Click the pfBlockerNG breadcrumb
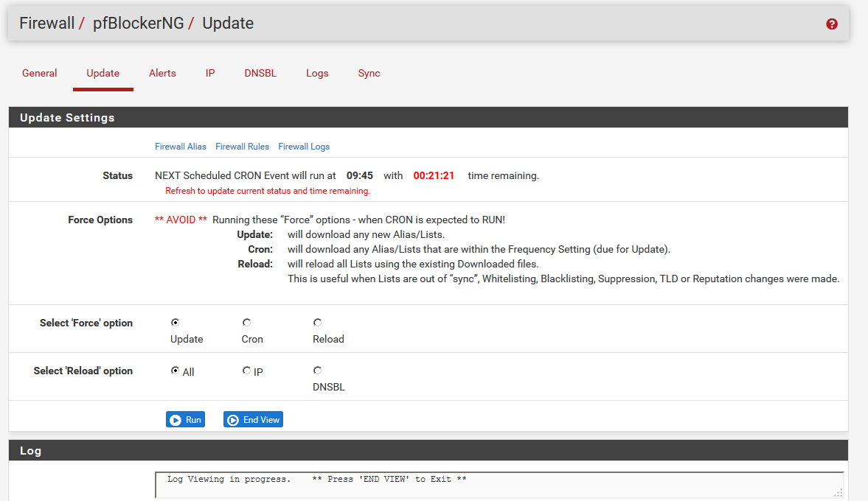This screenshot has height=501, width=868. pyautogui.click(x=139, y=24)
